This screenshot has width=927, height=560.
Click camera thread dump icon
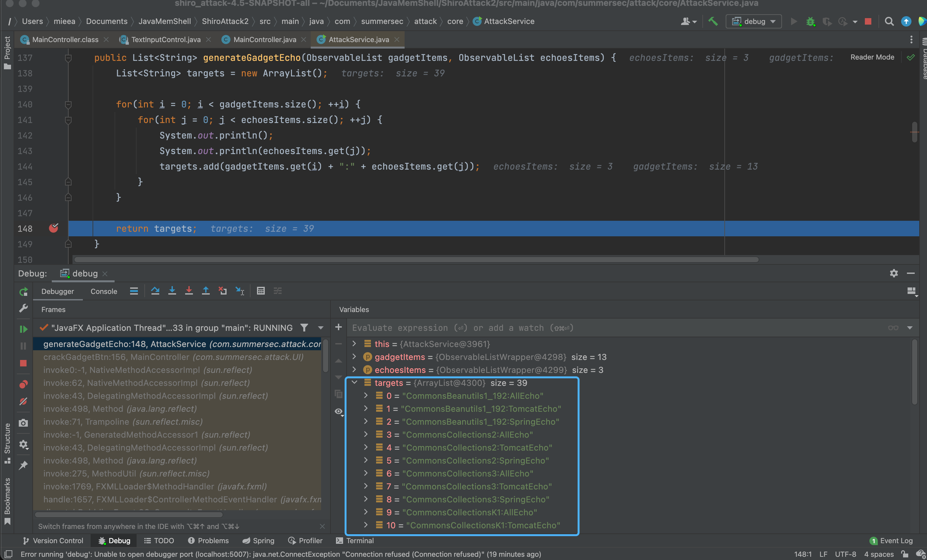(23, 423)
